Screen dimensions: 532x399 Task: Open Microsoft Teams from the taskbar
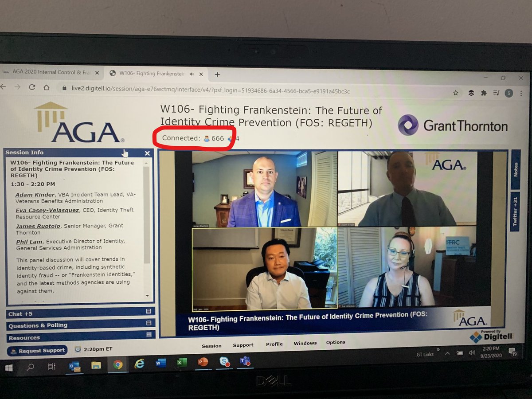[245, 360]
